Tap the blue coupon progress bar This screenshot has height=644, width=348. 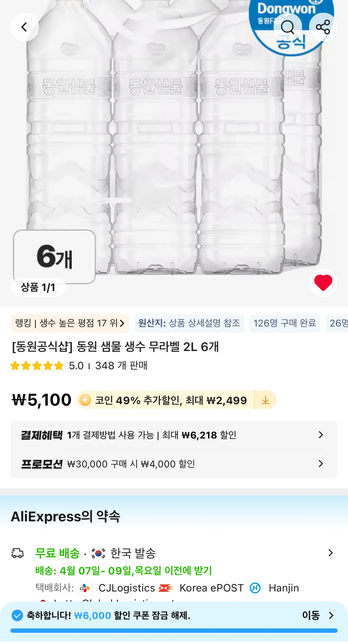tap(174, 630)
